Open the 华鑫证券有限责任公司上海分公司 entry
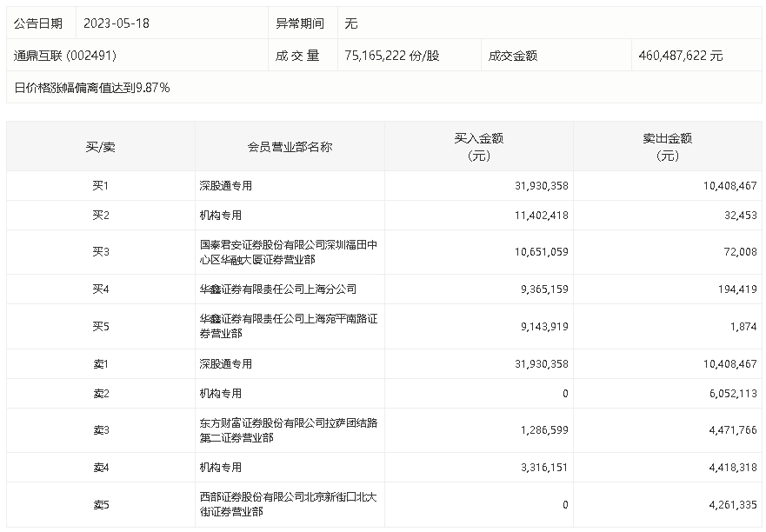The image size is (766, 532). [277, 289]
